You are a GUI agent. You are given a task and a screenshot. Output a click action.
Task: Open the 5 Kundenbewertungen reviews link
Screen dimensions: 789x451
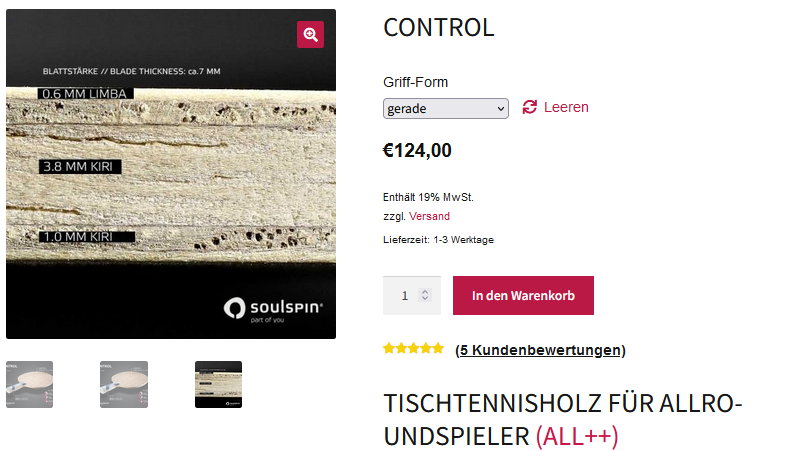coord(540,350)
